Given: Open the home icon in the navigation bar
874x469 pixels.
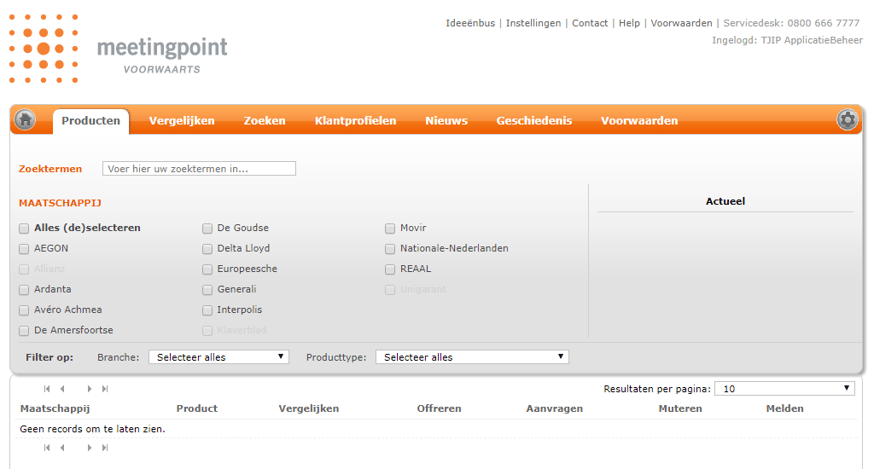Looking at the screenshot, I should (25, 119).
